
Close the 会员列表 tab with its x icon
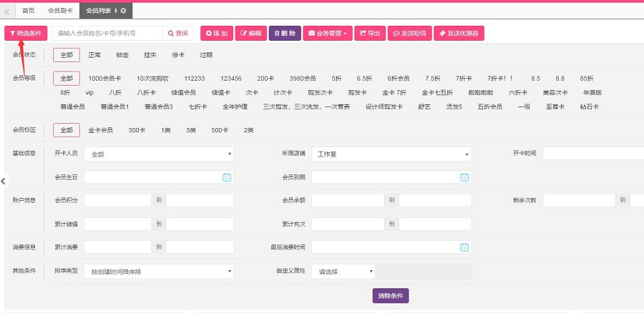coord(124,11)
